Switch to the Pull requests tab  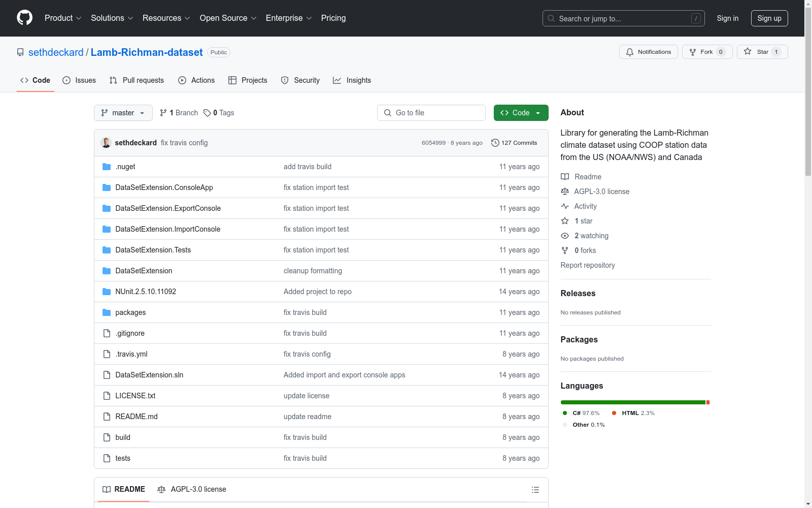137,80
